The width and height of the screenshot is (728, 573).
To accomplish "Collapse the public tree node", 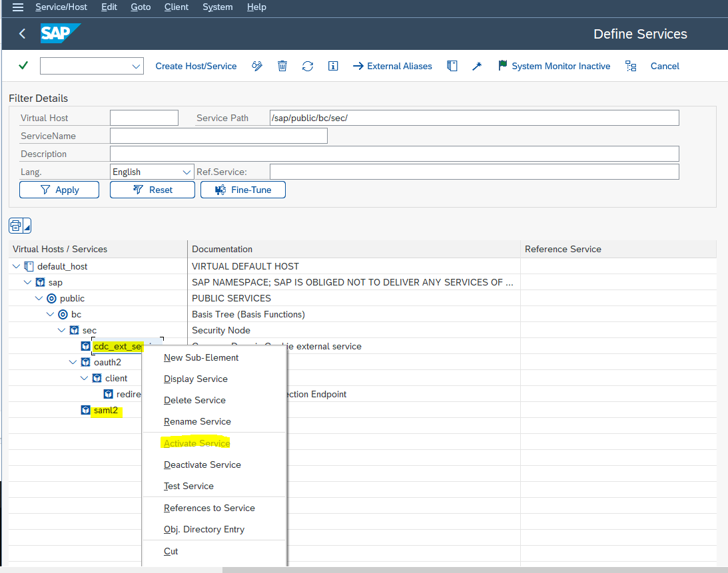I will tap(39, 298).
